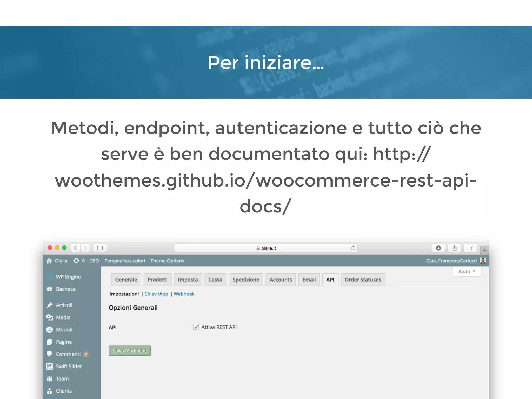Switch to the Order Statuses tab
The width and height of the screenshot is (532, 399).
(x=363, y=280)
